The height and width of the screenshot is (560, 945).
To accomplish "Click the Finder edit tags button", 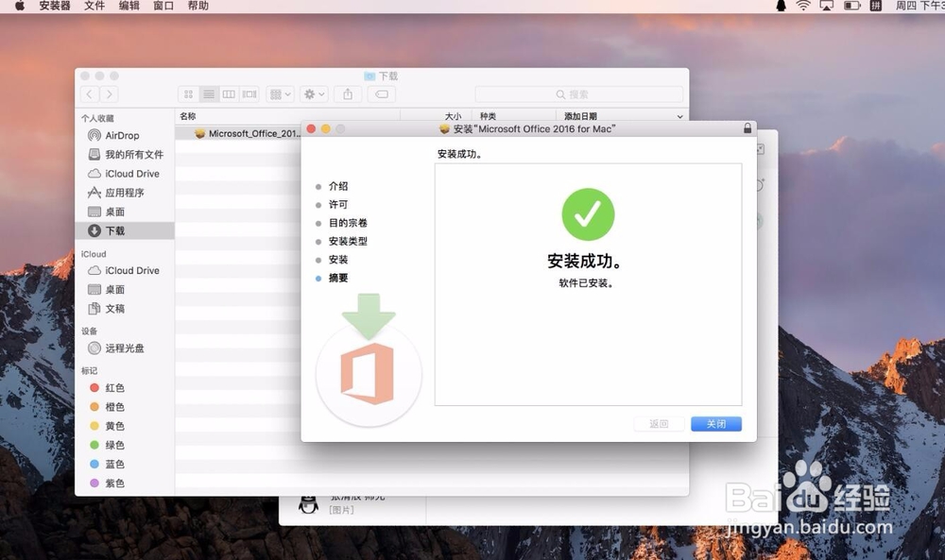I will [x=382, y=93].
